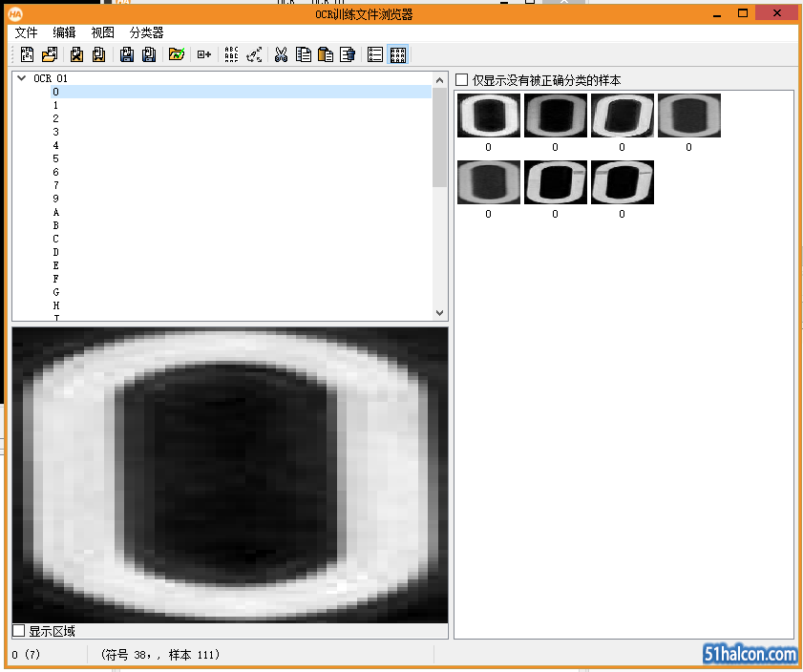Screen dimensions: 803x672
Task: Select the last sample thumbnail in second row
Action: 623,182
